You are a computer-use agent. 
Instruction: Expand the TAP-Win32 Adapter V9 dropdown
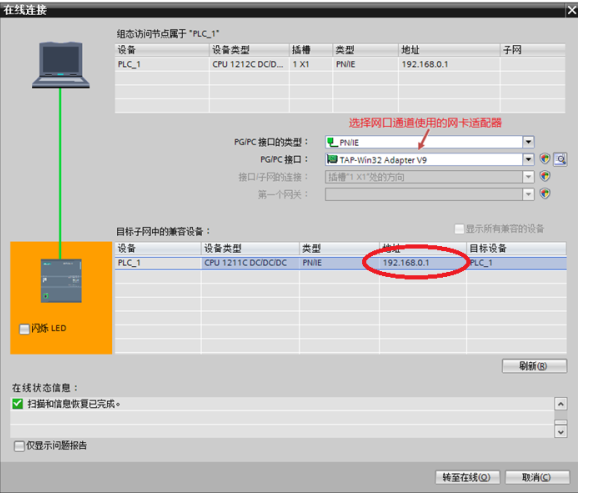[x=528, y=159]
